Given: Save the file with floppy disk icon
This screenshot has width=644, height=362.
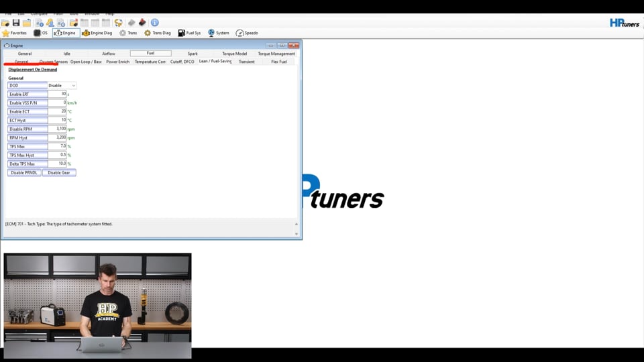Looking at the screenshot, I should (16, 23).
